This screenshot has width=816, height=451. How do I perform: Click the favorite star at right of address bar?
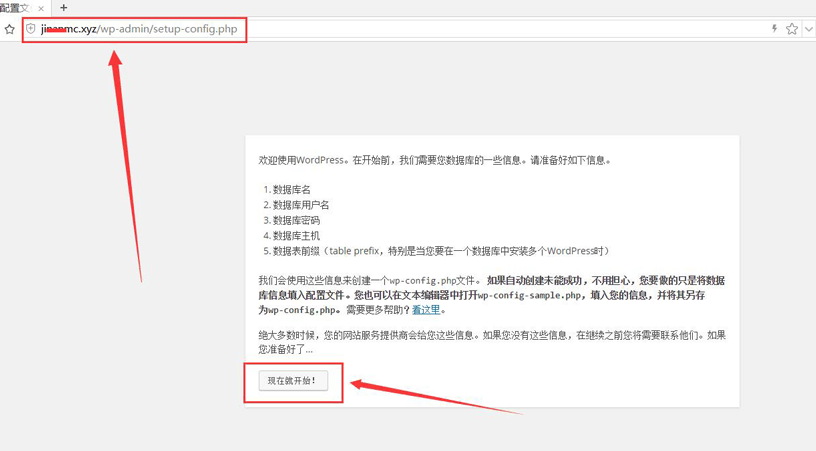[792, 29]
